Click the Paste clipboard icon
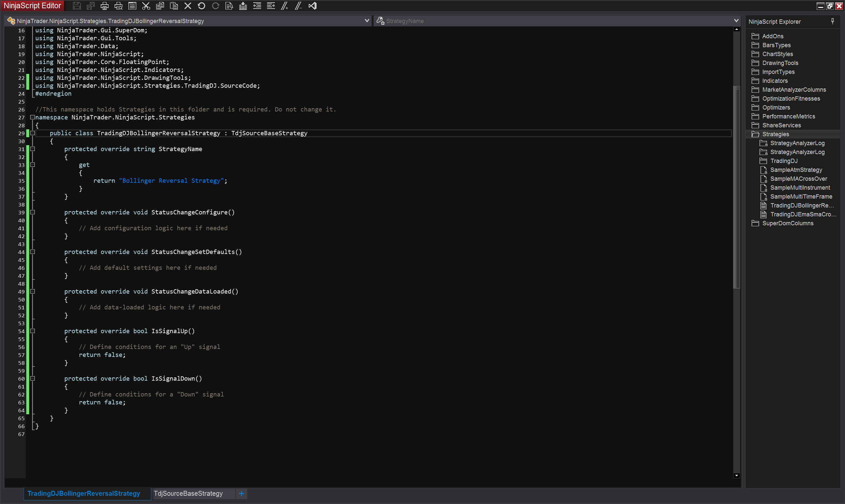845x504 pixels. click(x=174, y=6)
